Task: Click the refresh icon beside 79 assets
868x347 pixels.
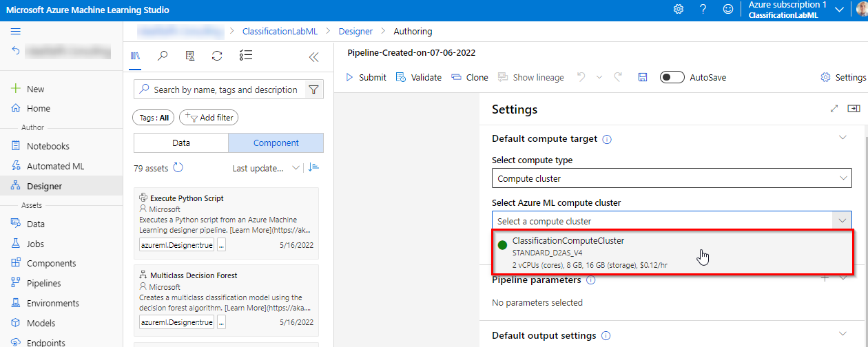Action: click(x=178, y=167)
